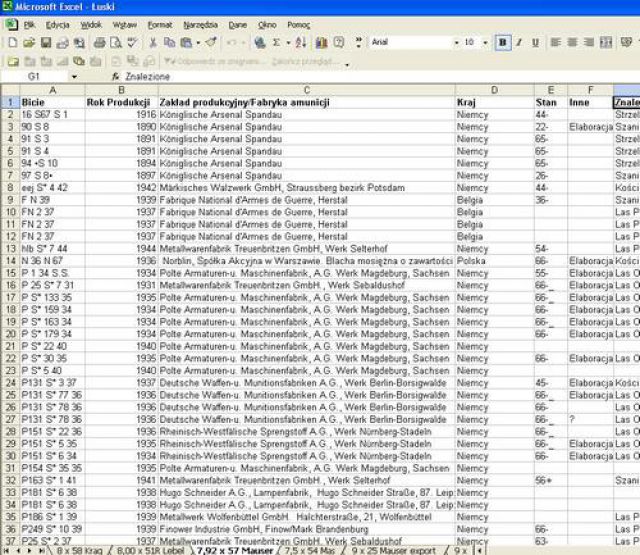Sort ascending with the A-Z icon
This screenshot has width=640, height=555.
(300, 42)
